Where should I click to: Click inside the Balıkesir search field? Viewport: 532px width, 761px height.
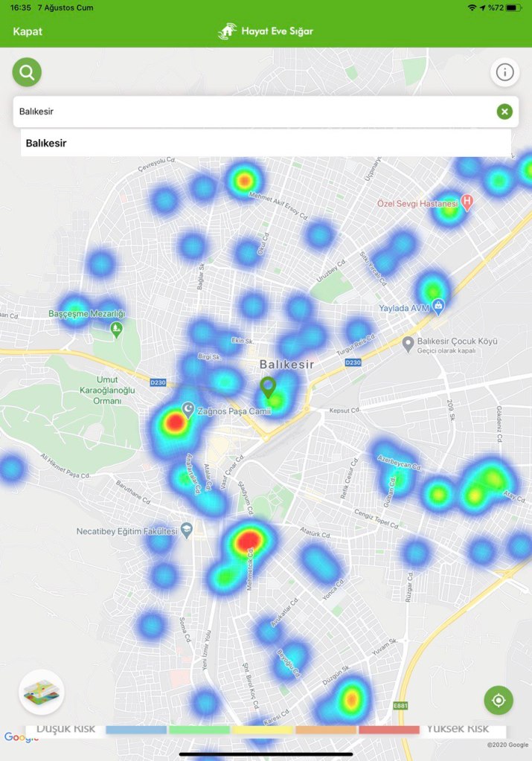(x=253, y=112)
